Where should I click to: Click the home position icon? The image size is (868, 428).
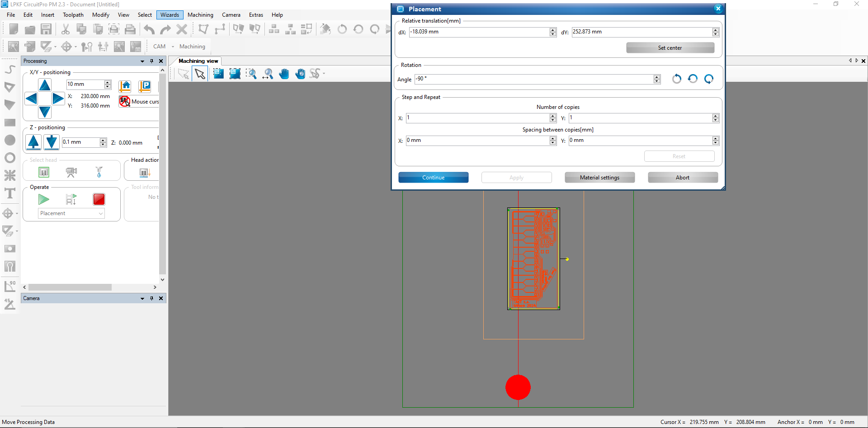(x=125, y=86)
